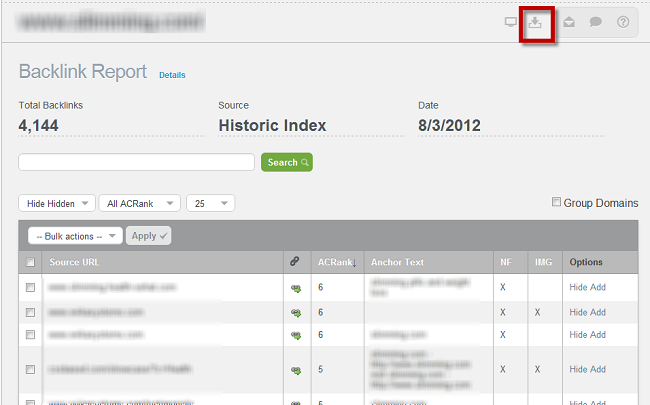Image resolution: width=650 pixels, height=405 pixels.
Task: Open the Details link beside Backlink Report
Action: tap(172, 75)
